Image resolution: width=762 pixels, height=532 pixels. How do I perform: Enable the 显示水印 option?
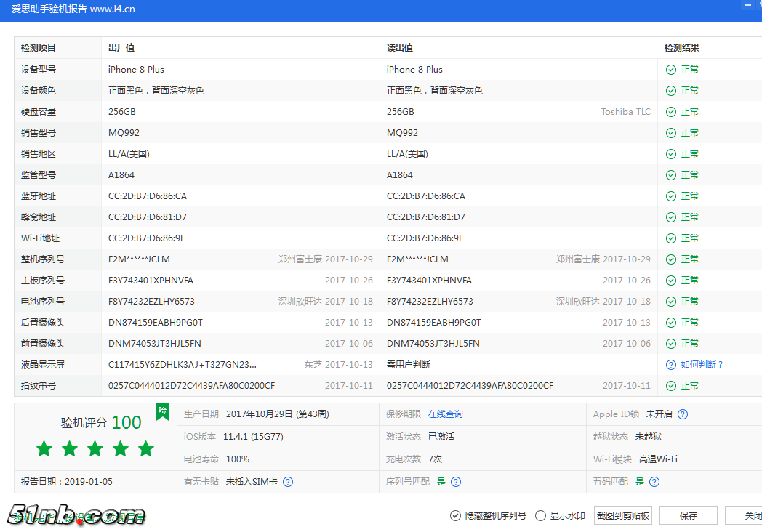[x=540, y=515]
